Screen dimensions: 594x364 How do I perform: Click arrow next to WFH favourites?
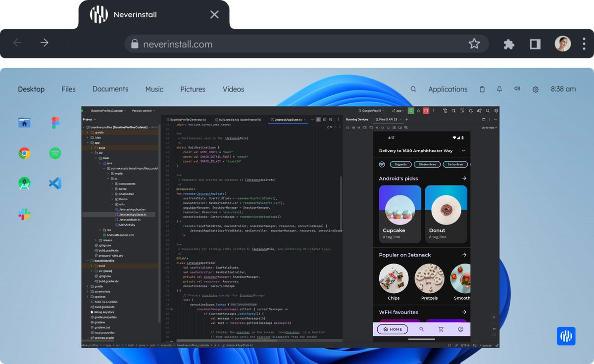tap(464, 312)
